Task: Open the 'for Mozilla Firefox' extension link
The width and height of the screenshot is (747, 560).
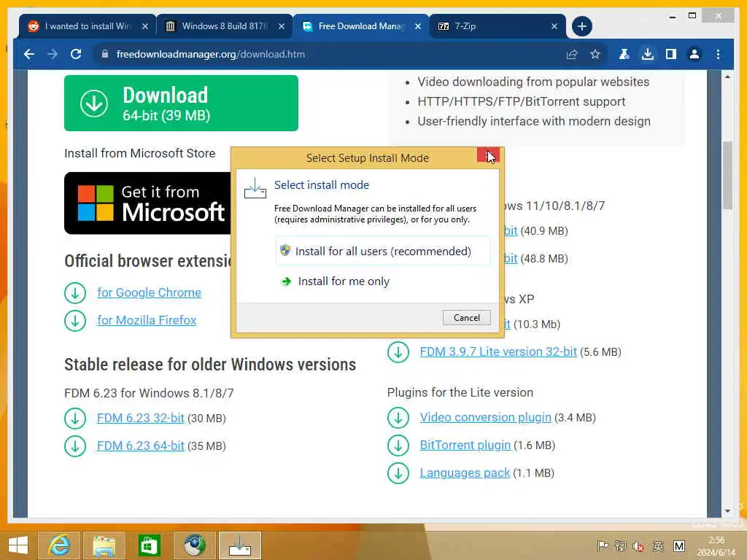Action: 147,320
